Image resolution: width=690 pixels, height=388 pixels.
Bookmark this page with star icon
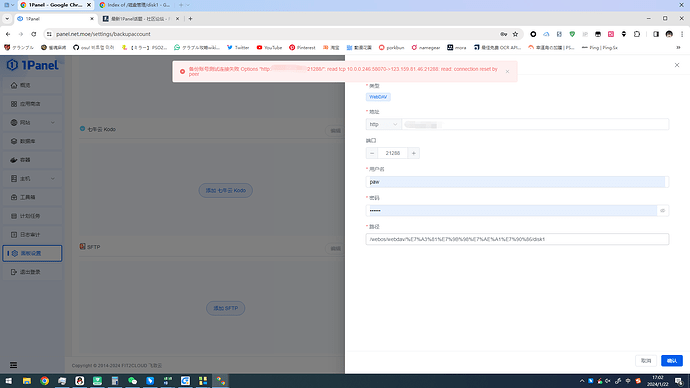click(515, 34)
